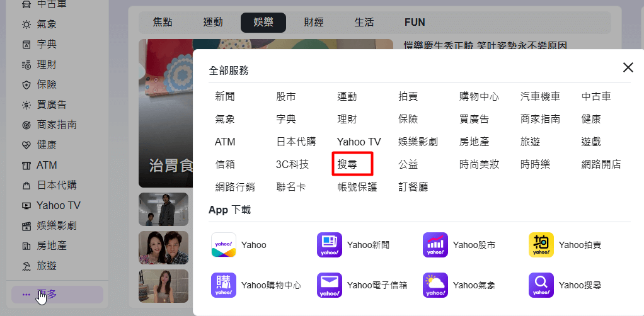The width and height of the screenshot is (644, 316).
Task: Open 訂餐廳 service link
Action: point(413,188)
